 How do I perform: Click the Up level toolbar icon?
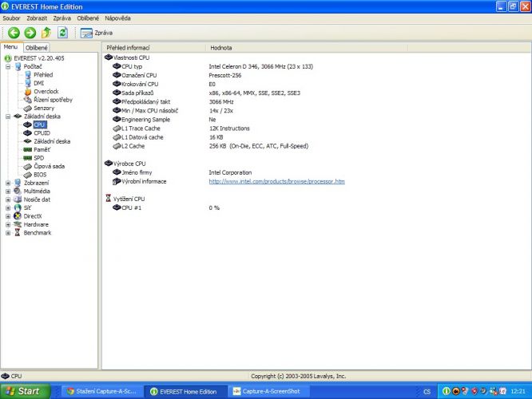(46, 33)
